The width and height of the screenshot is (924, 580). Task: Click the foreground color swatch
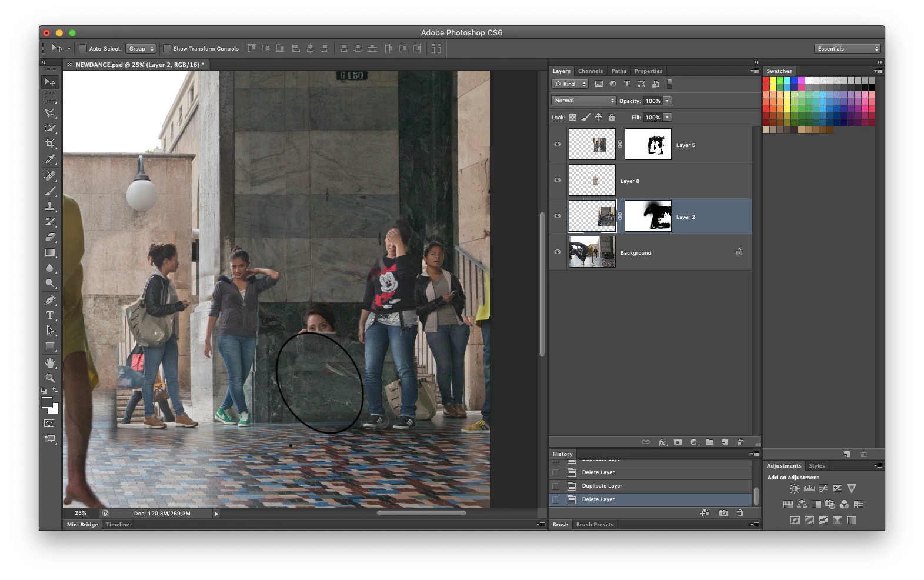coord(47,402)
